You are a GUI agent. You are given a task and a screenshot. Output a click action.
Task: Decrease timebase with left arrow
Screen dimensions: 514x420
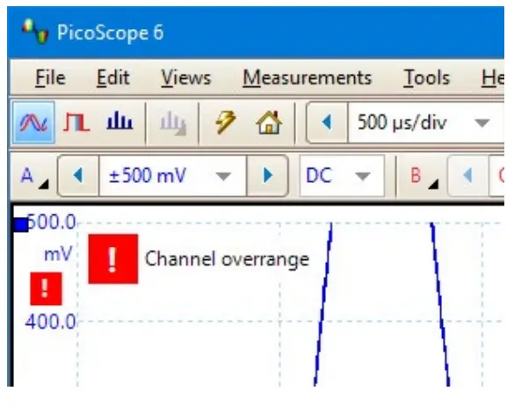tap(327, 123)
